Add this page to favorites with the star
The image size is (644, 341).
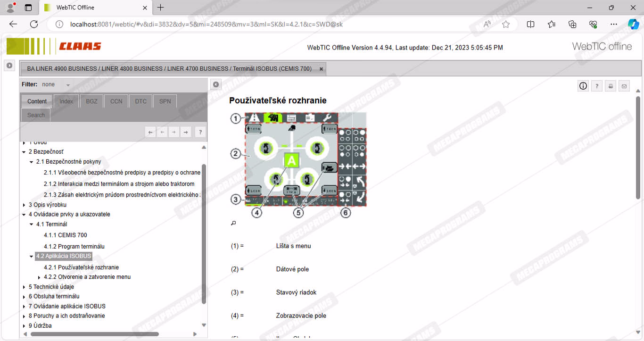click(506, 24)
